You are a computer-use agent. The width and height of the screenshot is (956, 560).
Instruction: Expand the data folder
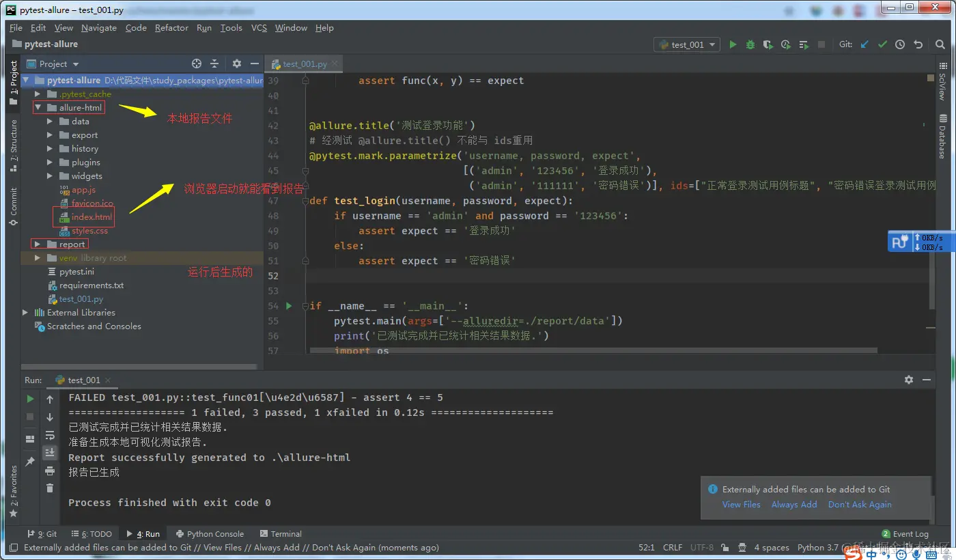click(50, 121)
